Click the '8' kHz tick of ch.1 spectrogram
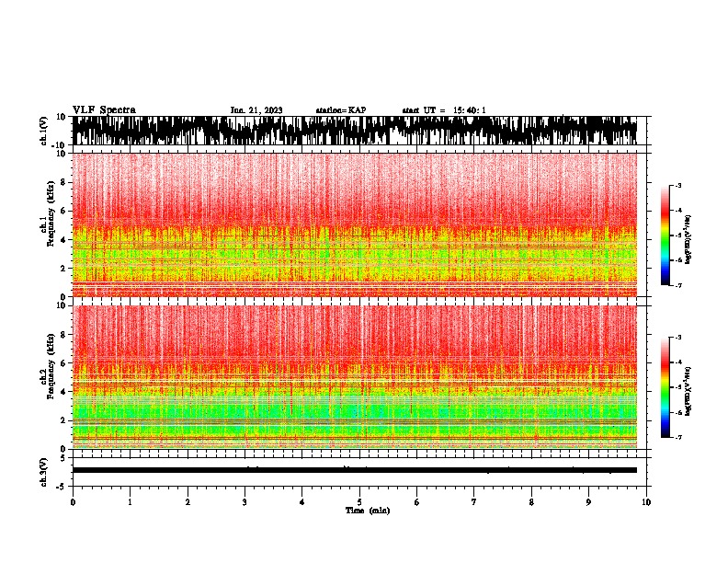Image resolution: width=728 pixels, height=563 pixels. click(64, 182)
